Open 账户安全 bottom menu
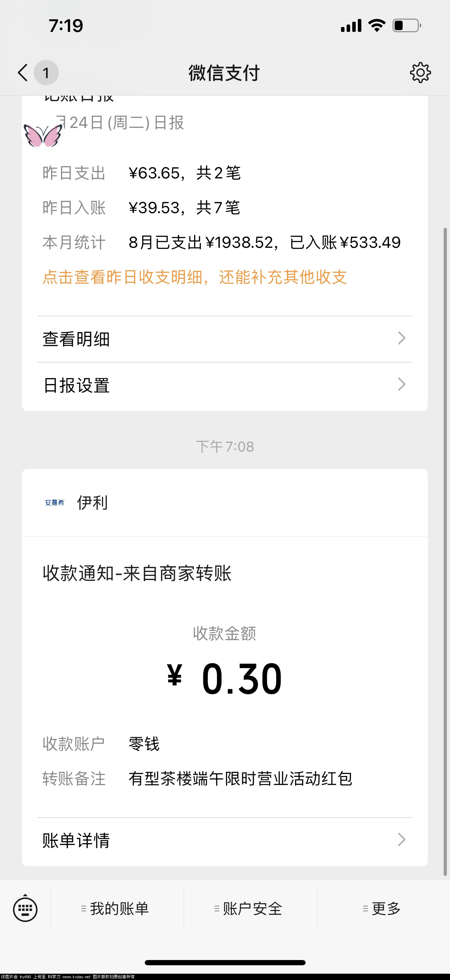The image size is (450, 980). click(248, 908)
